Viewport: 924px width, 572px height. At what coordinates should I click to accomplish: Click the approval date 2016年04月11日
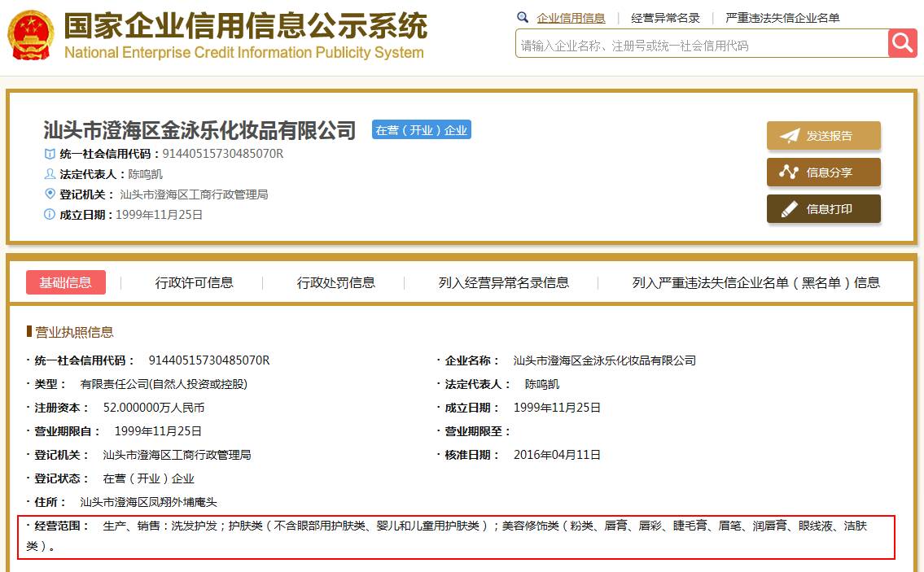(x=557, y=455)
